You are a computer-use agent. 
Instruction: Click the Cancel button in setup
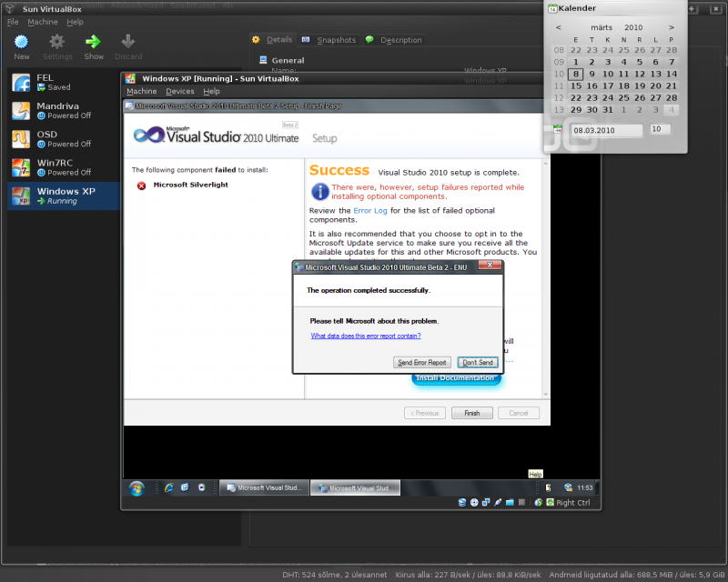tap(518, 413)
